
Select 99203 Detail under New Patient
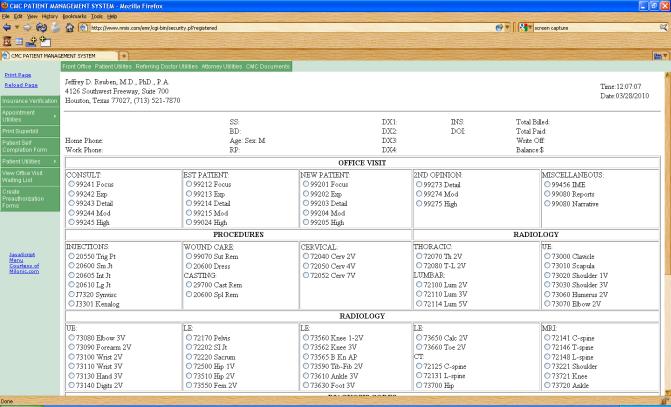[x=306, y=203]
